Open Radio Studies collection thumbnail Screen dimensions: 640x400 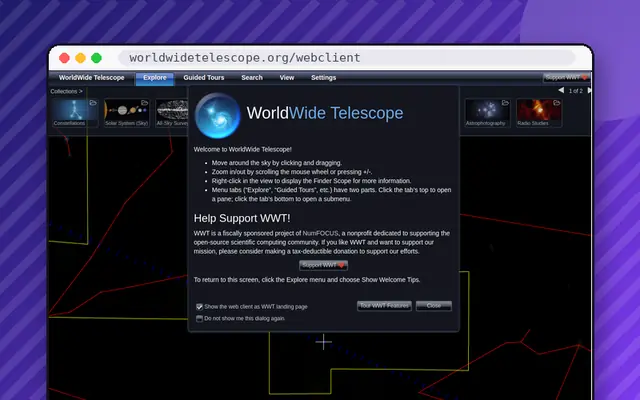point(539,113)
